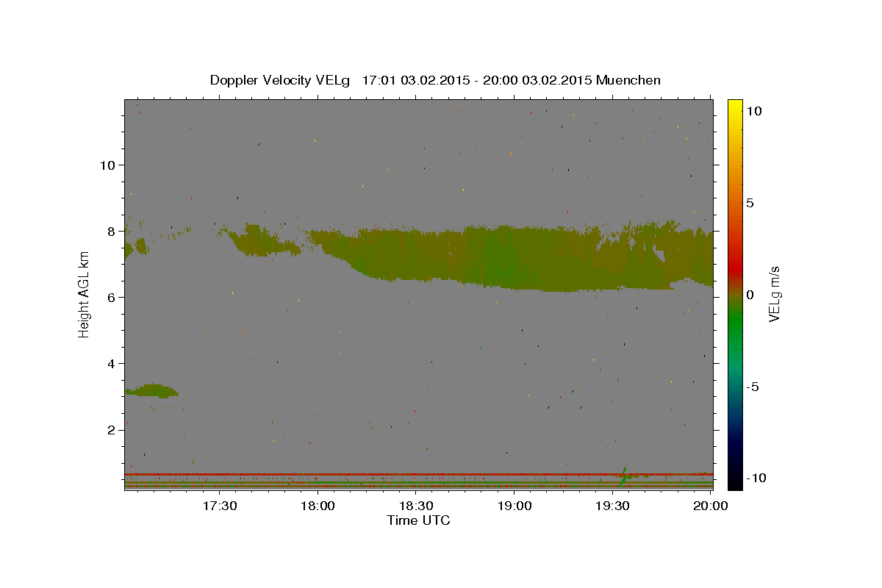Click the yellow top of the colorbar

pos(734,107)
